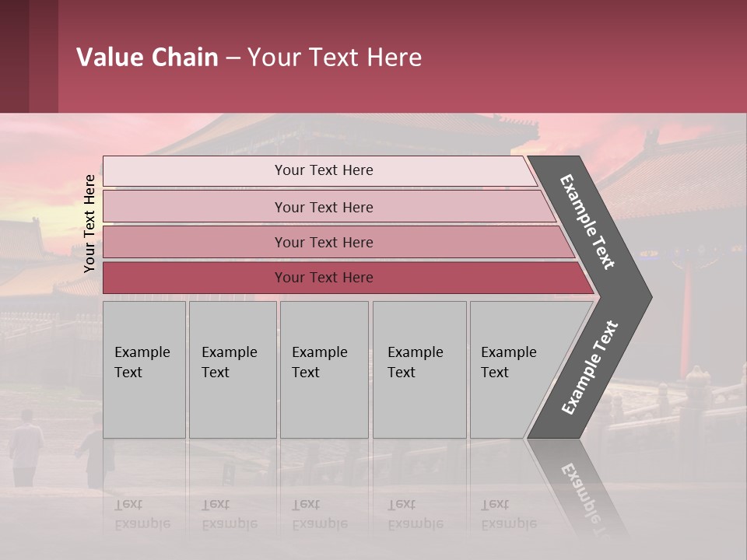Select the third "Your Text Here" bar from top
This screenshot has width=747, height=560.
tap(323, 243)
